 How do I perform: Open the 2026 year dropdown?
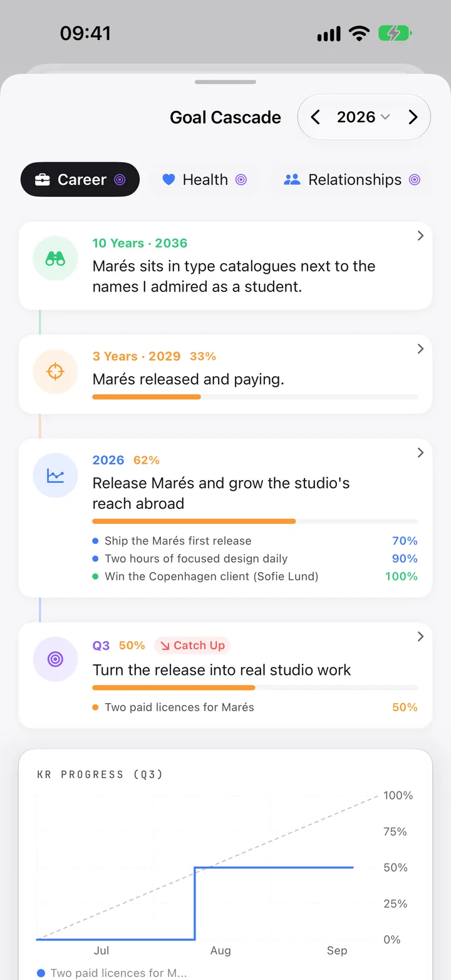coord(363,117)
